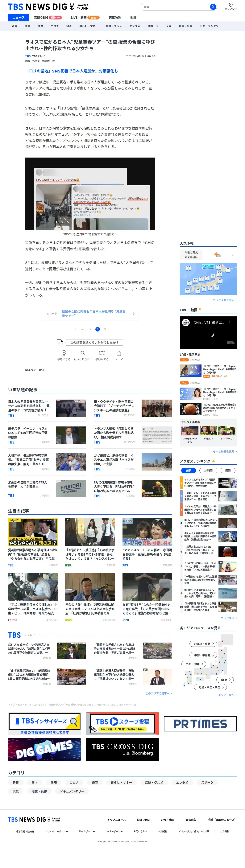Expand the 今後の天気 forecast chevron
The width and height of the screenshot is (245, 868).
(x=233, y=255)
